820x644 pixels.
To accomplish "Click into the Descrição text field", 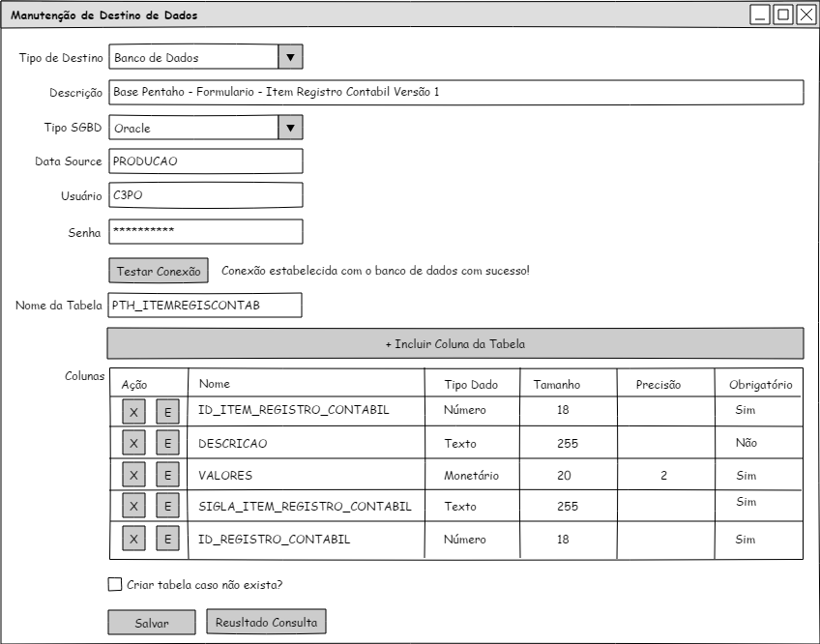I will click(x=455, y=92).
